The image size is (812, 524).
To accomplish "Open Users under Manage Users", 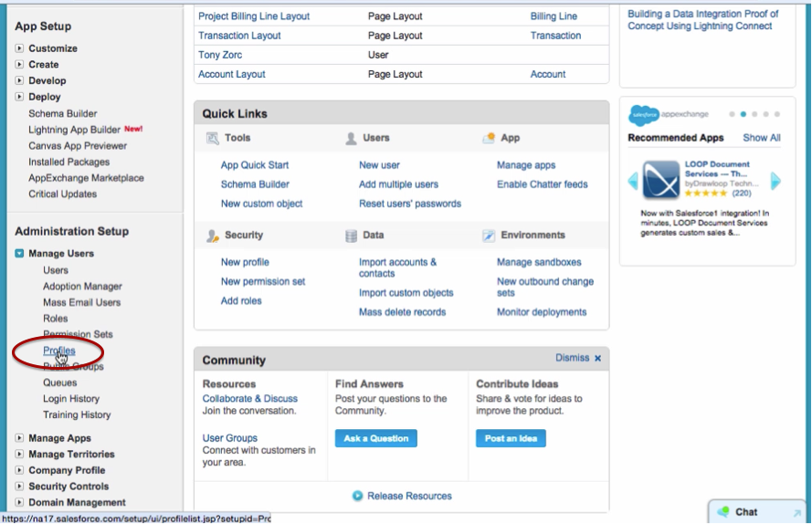I will click(56, 270).
